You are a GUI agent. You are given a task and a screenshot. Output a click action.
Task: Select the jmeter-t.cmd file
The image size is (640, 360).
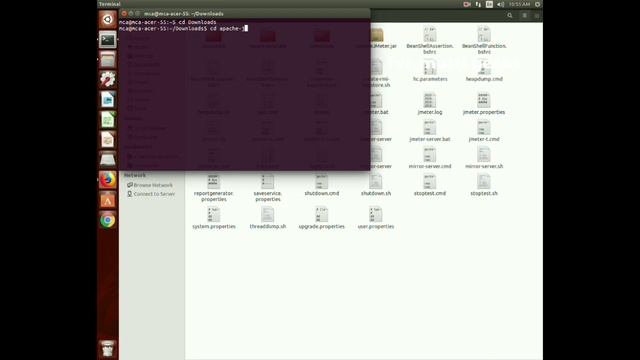(484, 131)
